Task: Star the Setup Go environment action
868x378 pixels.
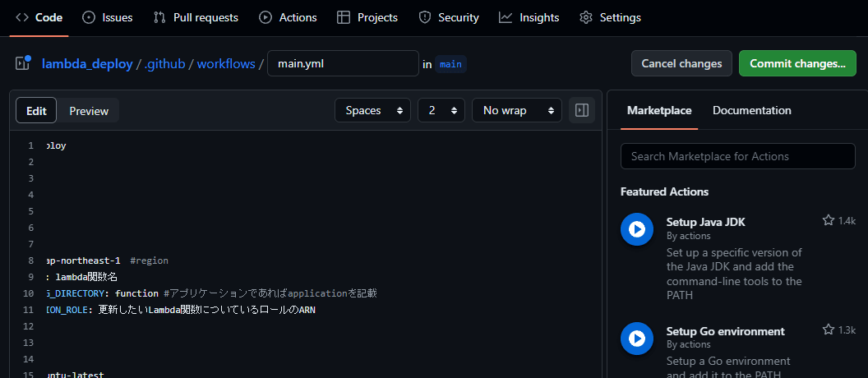Action: (x=829, y=330)
